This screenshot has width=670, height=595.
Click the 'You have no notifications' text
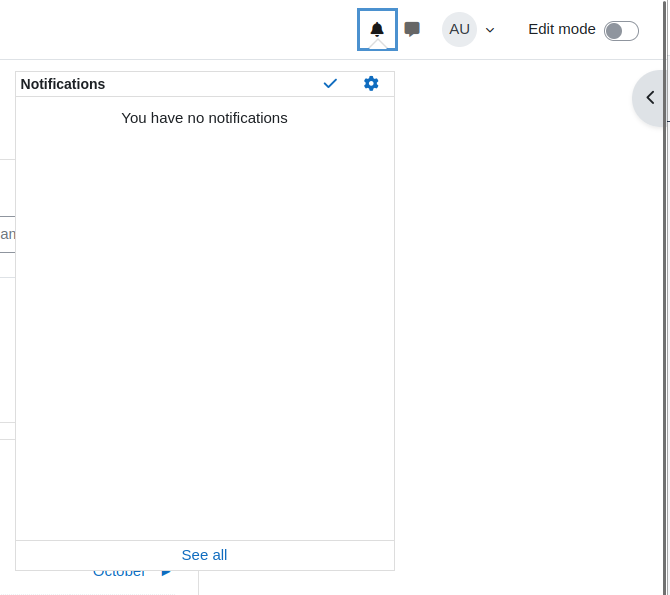[x=204, y=118]
